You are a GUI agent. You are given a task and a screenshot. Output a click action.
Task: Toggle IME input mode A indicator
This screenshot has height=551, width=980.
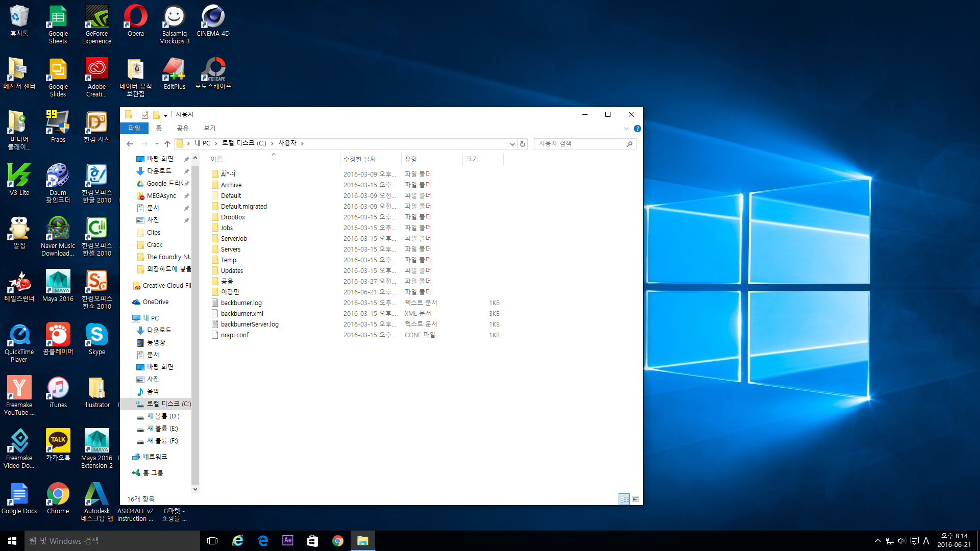tap(926, 541)
